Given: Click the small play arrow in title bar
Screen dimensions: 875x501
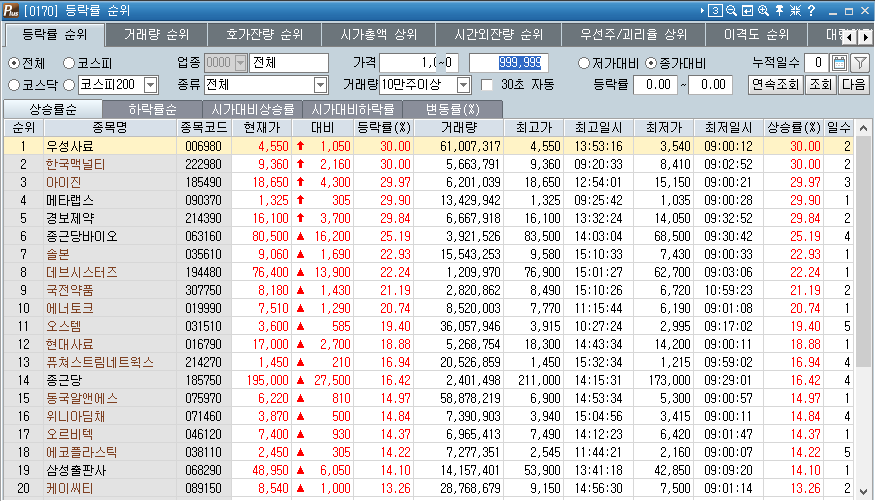Looking at the screenshot, I should point(702,10).
